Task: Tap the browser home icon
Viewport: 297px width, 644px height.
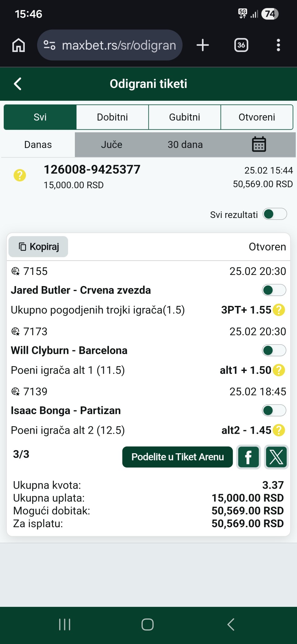Action: (19, 45)
